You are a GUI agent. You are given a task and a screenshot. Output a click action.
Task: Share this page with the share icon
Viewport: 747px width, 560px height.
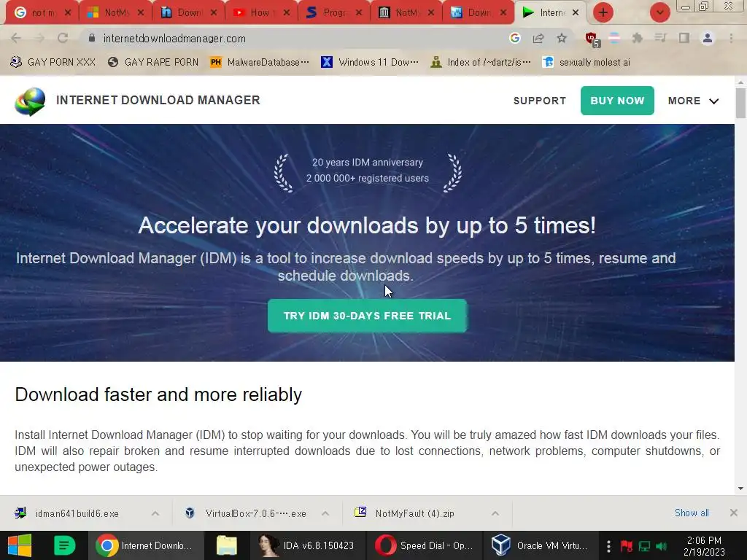538,38
